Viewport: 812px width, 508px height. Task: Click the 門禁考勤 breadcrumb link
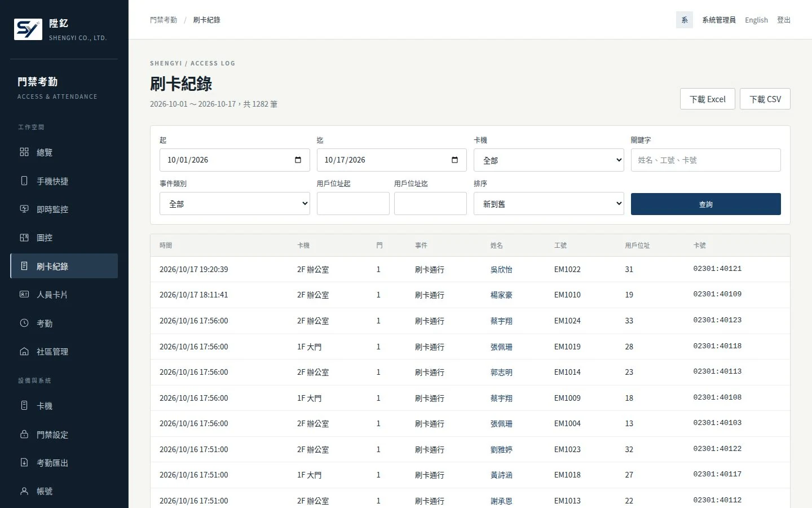pos(164,20)
